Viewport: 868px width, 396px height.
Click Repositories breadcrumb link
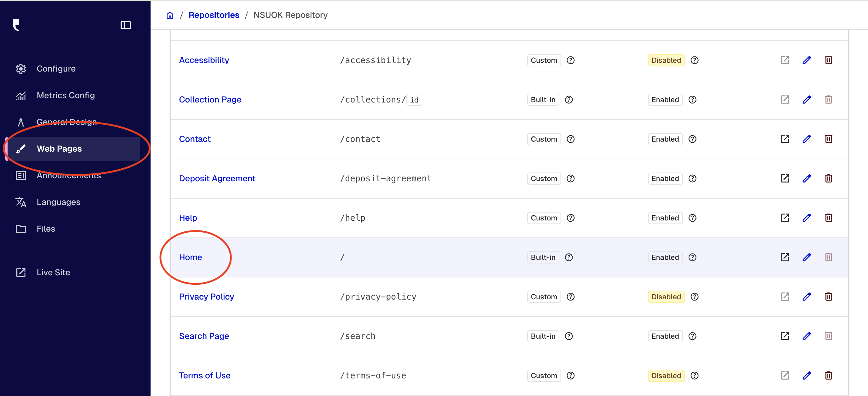(214, 15)
